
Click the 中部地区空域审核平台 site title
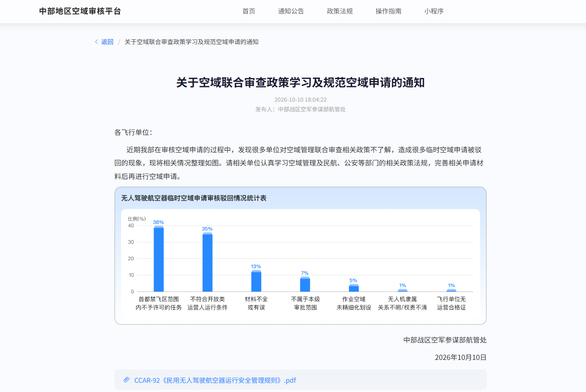80,11
